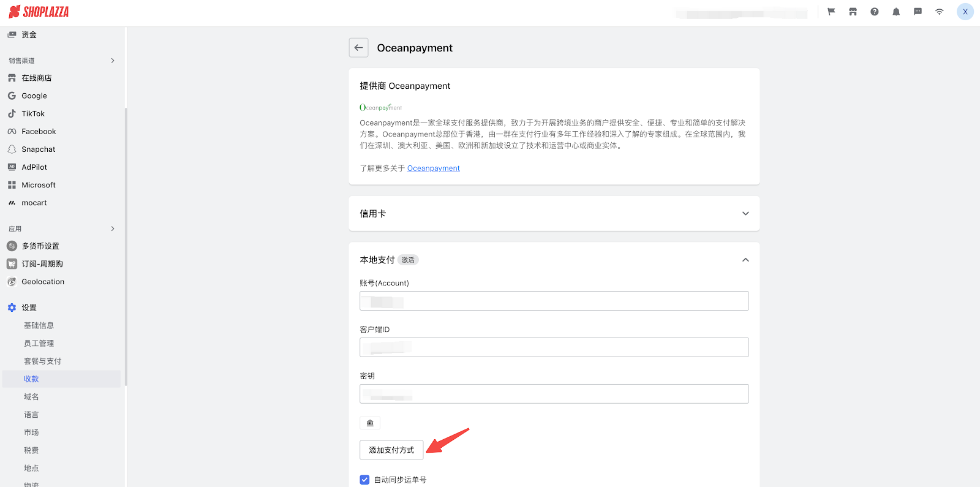Click the Facebook infinity icon

coord(12,131)
